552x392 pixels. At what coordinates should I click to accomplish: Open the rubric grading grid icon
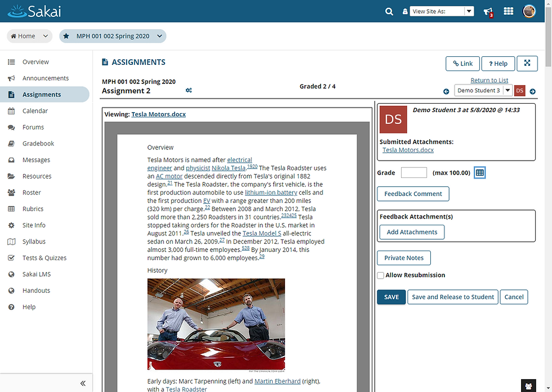[479, 173]
